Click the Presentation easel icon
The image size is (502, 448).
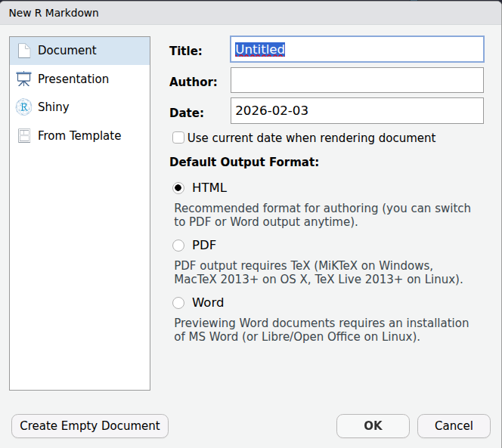click(x=24, y=79)
